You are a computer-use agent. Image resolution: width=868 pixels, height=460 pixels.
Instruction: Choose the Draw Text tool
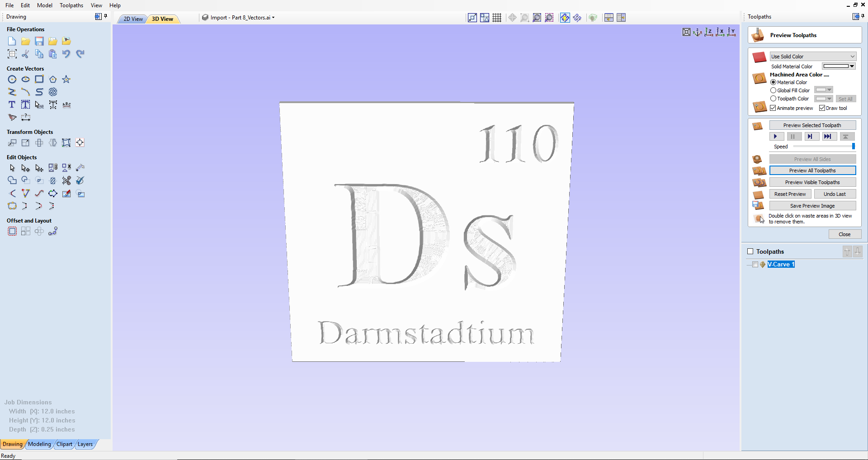(x=12, y=104)
